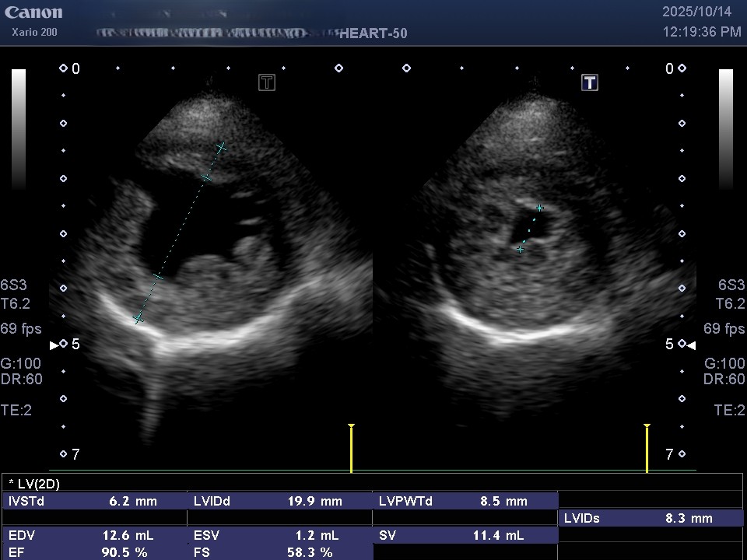Click the HEART-50 preset label
This screenshot has height=560, width=747.
373,33
